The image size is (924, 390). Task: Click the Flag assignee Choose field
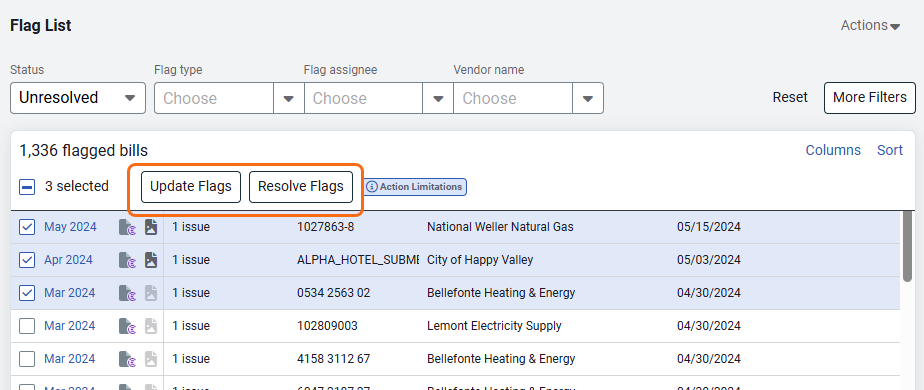point(364,98)
